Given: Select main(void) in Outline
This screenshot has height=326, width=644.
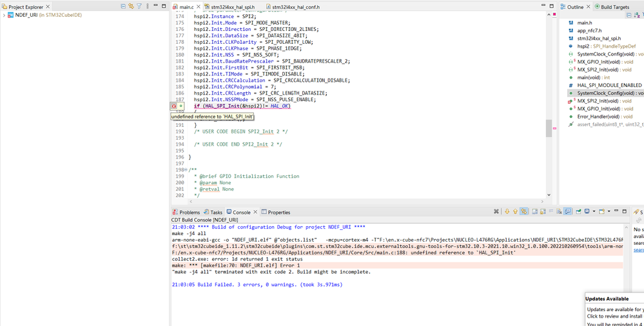Looking at the screenshot, I should tap(593, 77).
